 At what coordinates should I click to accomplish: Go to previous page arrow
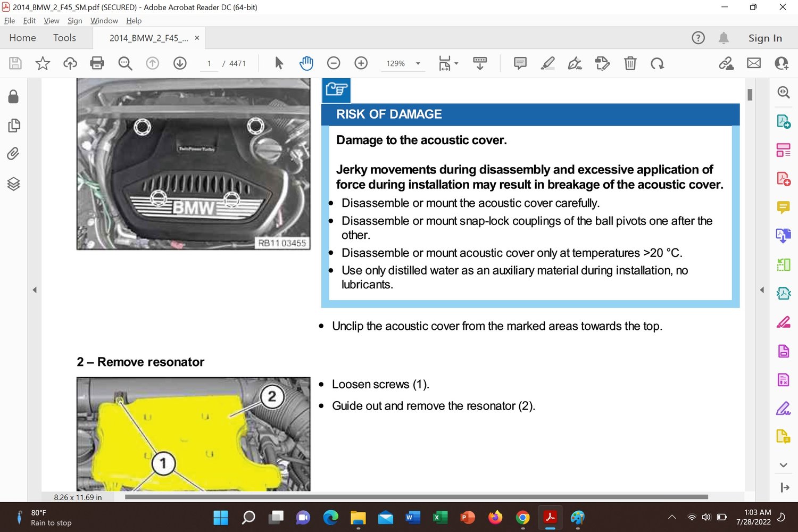(153, 63)
